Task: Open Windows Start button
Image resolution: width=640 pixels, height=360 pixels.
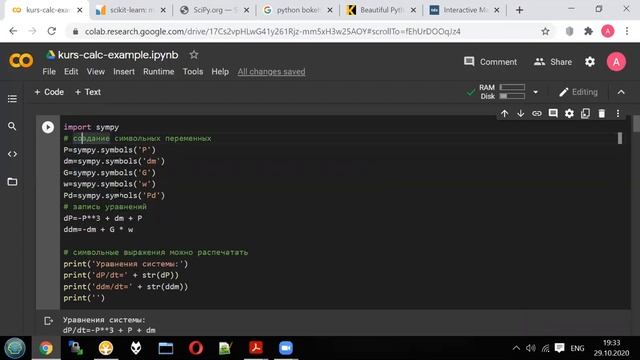Action: [15, 348]
